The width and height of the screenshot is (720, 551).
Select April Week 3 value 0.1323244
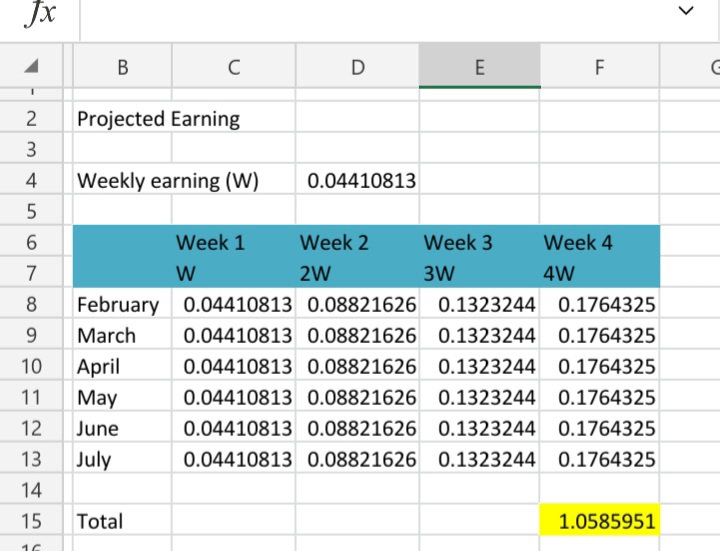click(x=479, y=366)
